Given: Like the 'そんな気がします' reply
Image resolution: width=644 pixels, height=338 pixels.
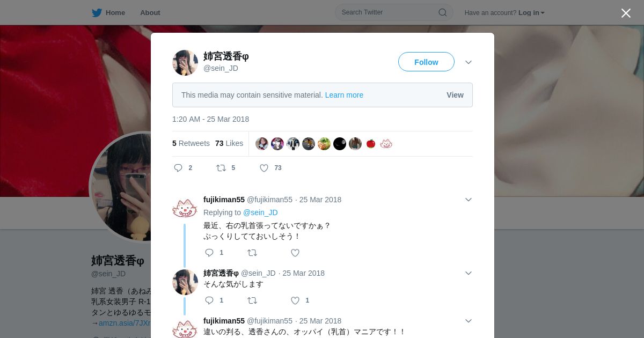Looking at the screenshot, I should coord(295,300).
